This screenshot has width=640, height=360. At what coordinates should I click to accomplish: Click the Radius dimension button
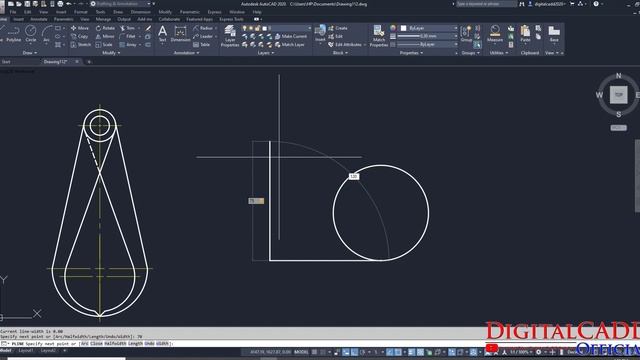click(203, 28)
